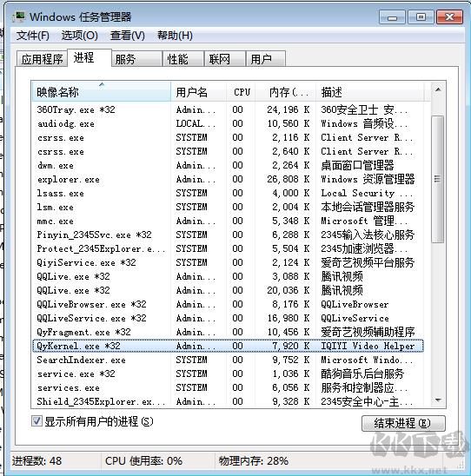Viewport: 471px width, 476px height.
Task: Sort by the CPU column header
Action: click(241, 92)
